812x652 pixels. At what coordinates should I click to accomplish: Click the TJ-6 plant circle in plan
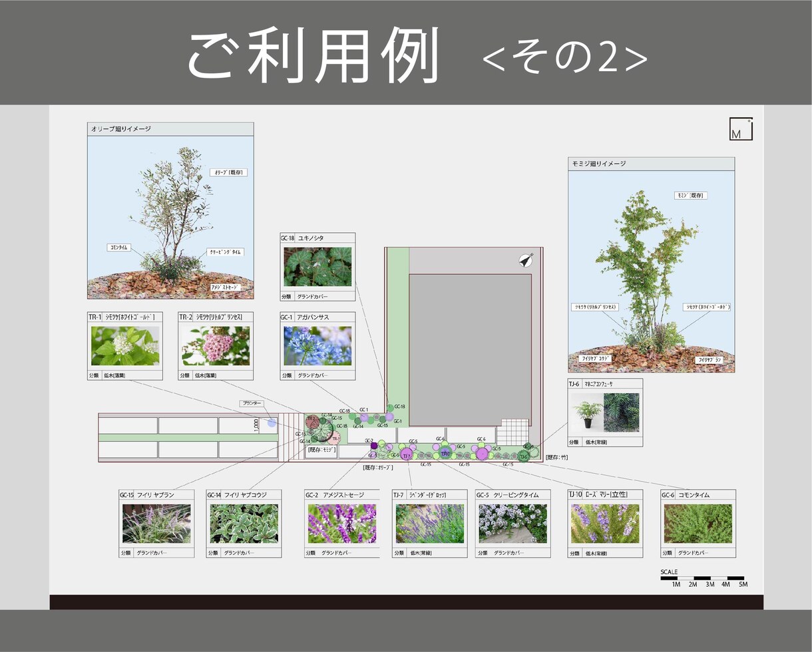(523, 456)
